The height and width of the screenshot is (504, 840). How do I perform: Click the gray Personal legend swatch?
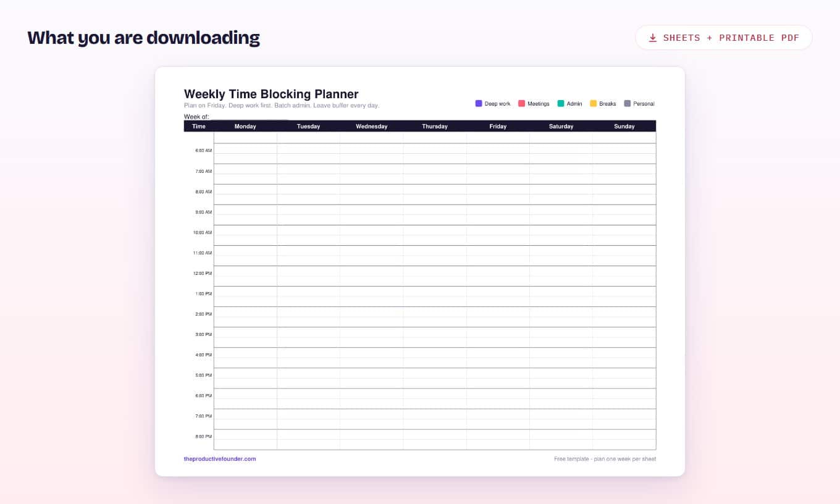[628, 104]
